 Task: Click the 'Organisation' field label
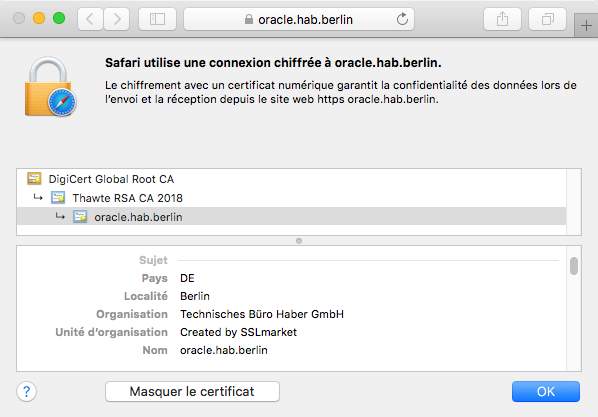tap(132, 314)
